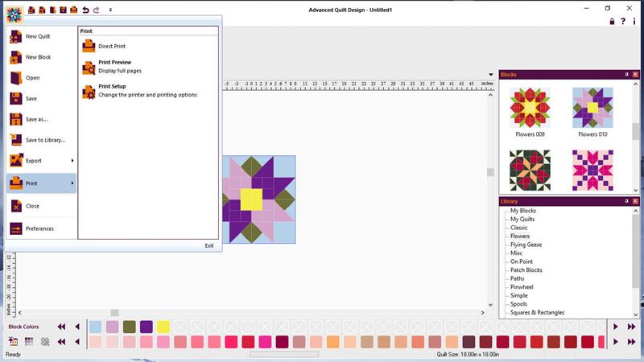Click the undo arrow in quick access toolbar
Viewport: 644px width, 362px height.
(x=85, y=10)
